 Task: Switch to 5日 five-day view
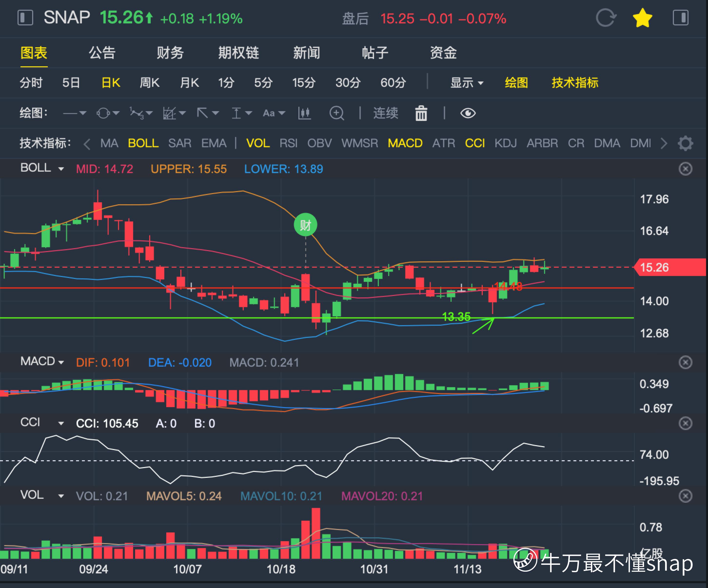tap(71, 83)
